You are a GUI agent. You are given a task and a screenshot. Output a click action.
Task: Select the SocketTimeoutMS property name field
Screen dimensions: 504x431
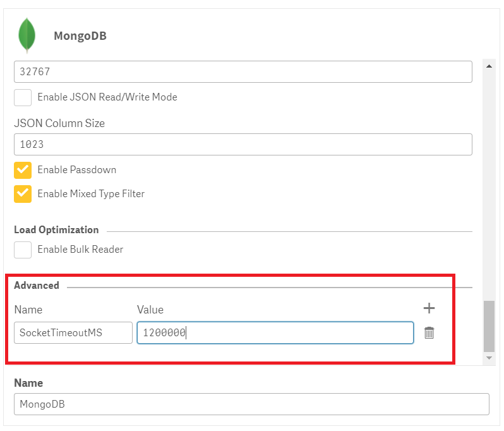[x=73, y=332]
